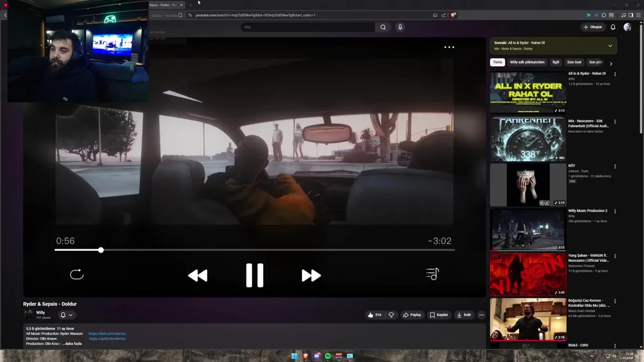The width and height of the screenshot is (644, 362).
Task: Skip to next track with fast-forward icon
Action: point(311,276)
